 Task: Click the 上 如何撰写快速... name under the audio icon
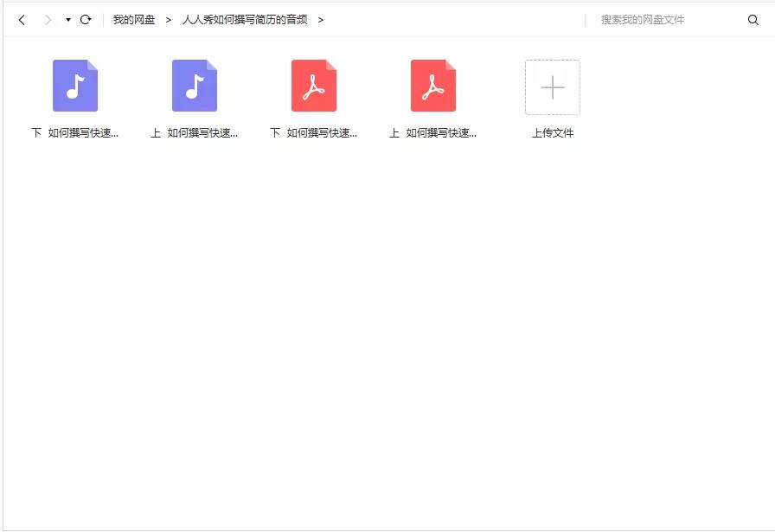195,133
